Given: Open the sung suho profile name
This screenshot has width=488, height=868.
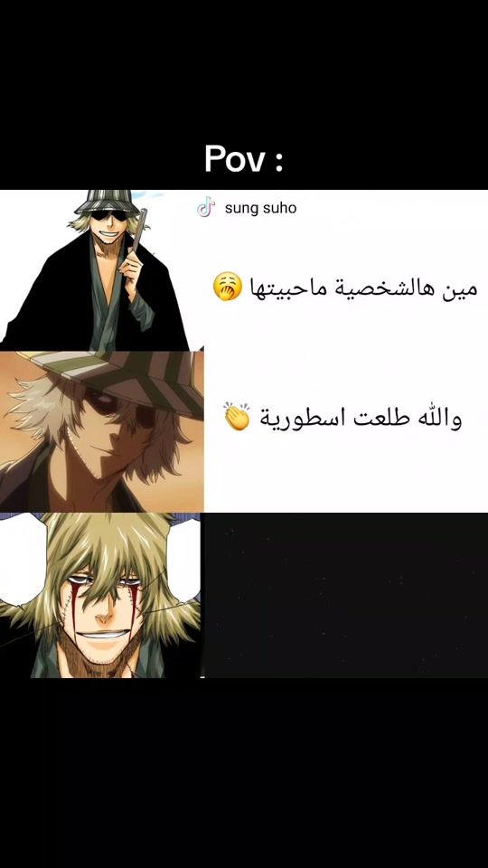Looking at the screenshot, I should click(x=260, y=209).
